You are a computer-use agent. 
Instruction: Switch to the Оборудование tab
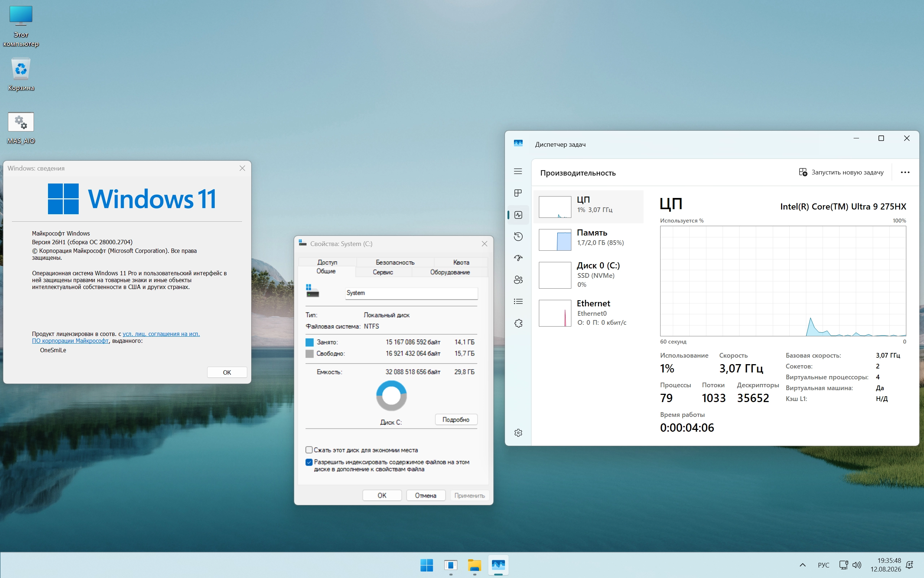click(x=450, y=272)
